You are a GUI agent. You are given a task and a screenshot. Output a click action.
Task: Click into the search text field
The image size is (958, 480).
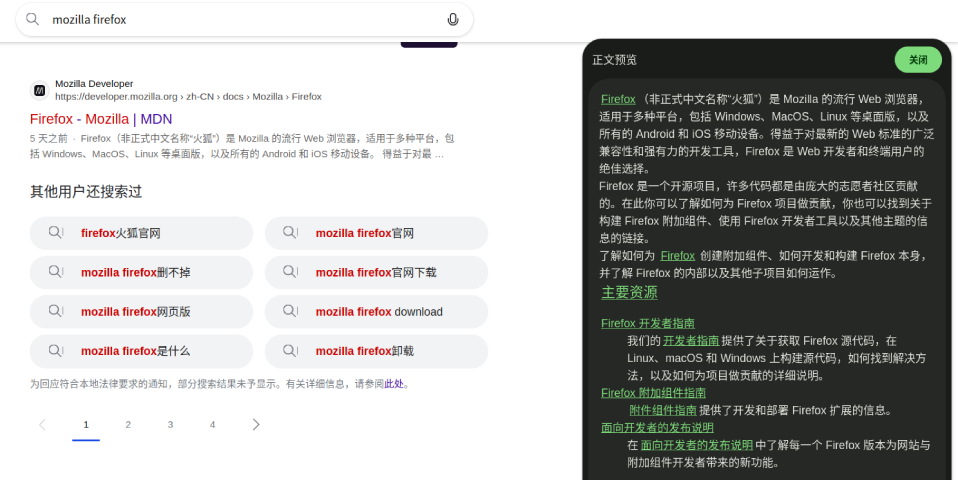coord(240,19)
